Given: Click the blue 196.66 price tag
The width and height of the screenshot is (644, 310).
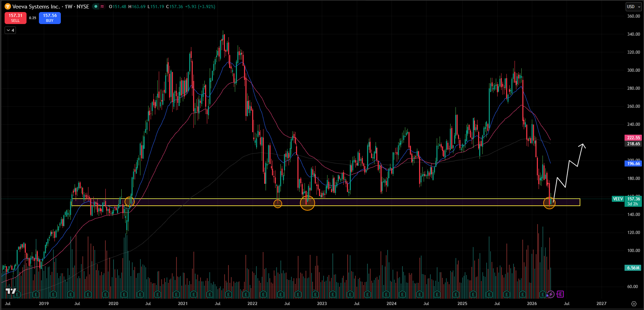Looking at the screenshot, I should 633,163.
